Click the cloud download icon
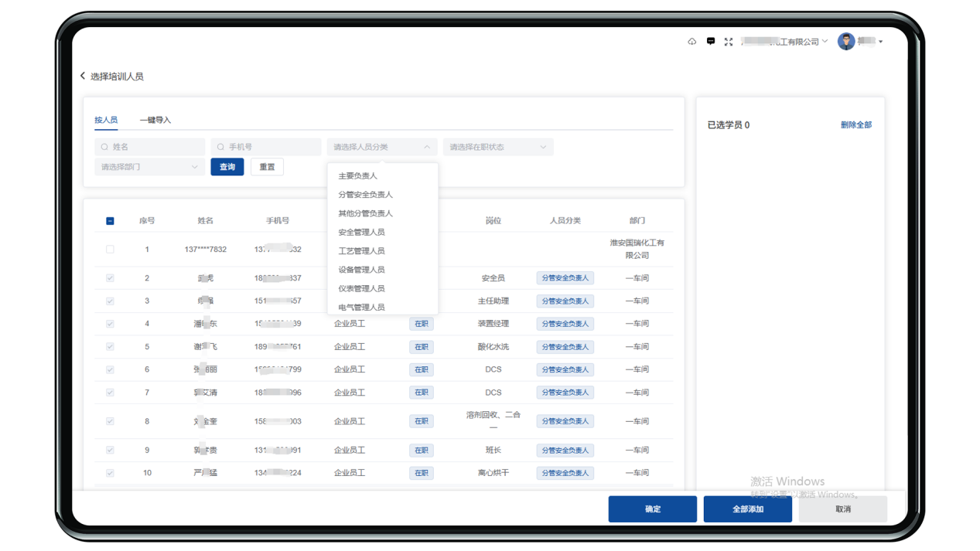Screen dimensions: 980x551 pos(691,42)
